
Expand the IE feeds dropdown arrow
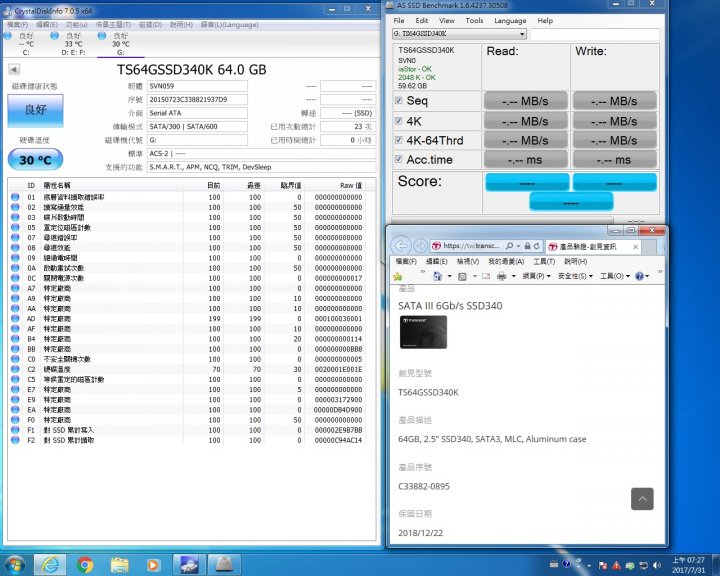474,276
